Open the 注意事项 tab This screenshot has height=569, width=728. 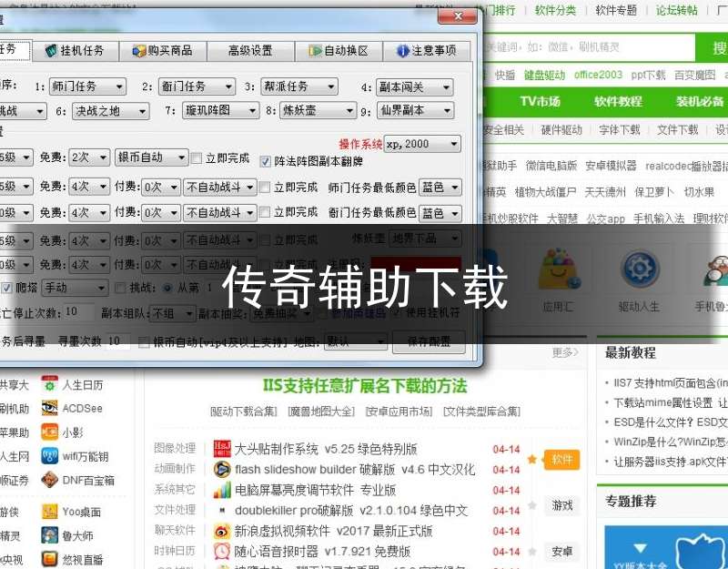(x=427, y=51)
